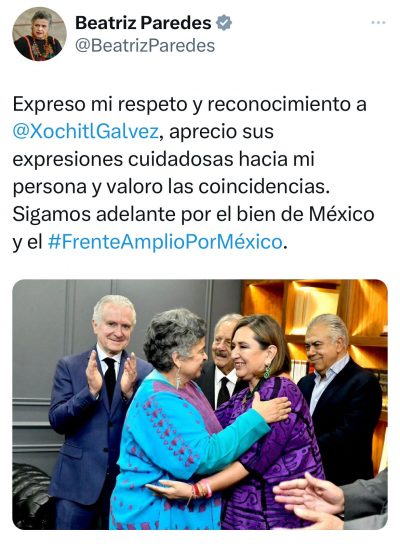
Task: Open the attached photo of the embrace
Action: click(200, 404)
